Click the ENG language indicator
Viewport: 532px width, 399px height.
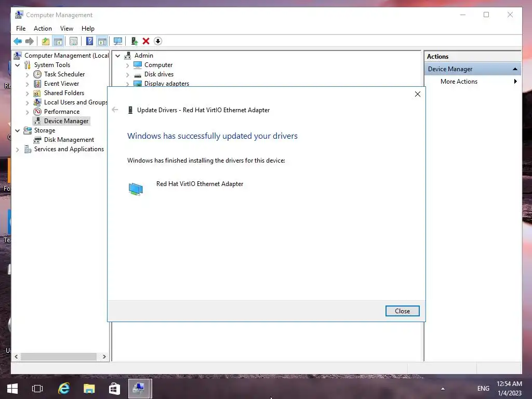click(x=483, y=389)
